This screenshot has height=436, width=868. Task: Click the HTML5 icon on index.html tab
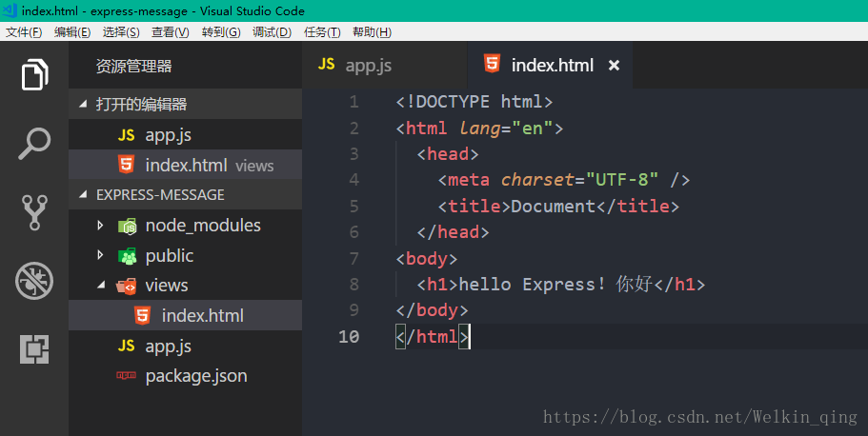(492, 64)
